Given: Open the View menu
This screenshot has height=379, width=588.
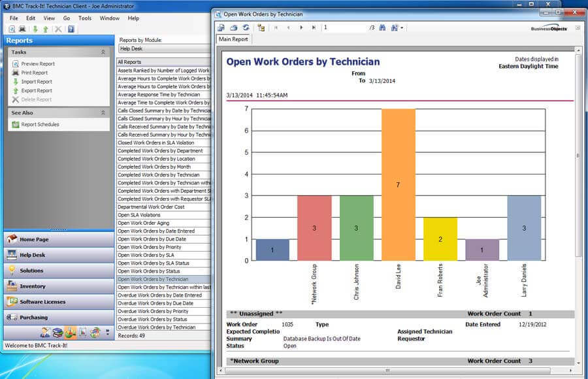Looking at the screenshot, I should (49, 18).
